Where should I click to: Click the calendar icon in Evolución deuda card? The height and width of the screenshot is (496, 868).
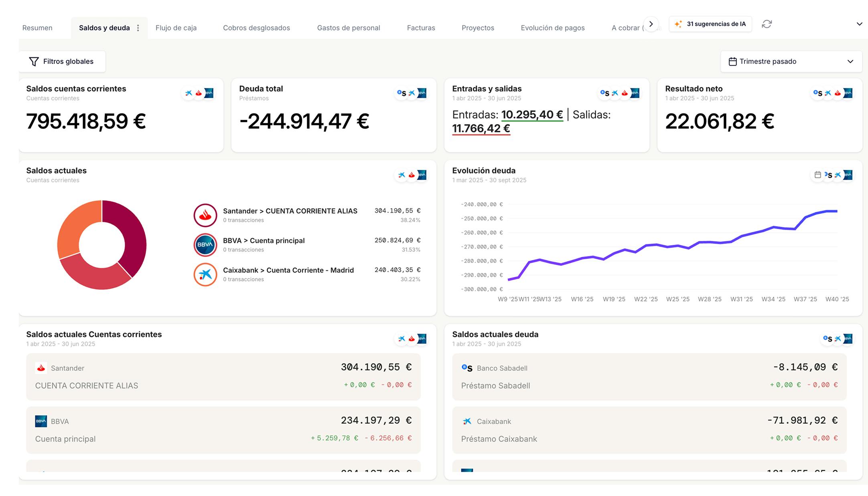817,175
